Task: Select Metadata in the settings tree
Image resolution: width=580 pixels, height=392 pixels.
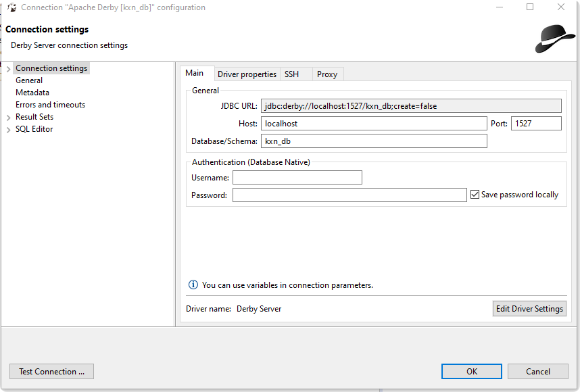Action: 32,93
